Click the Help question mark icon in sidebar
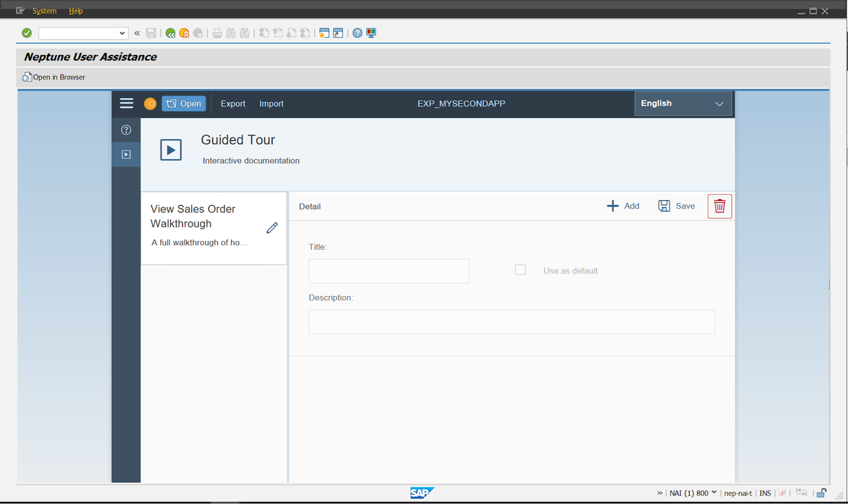The image size is (848, 504). (x=126, y=130)
